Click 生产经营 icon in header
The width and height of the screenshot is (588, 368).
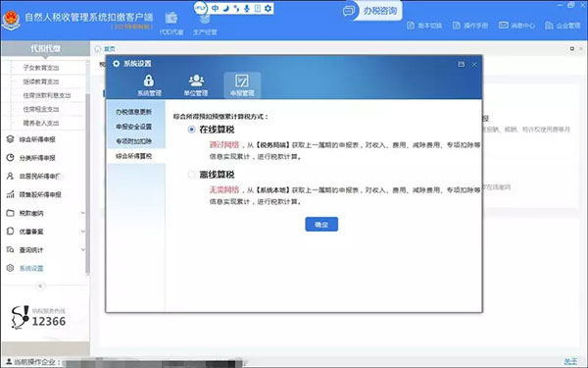205,25
